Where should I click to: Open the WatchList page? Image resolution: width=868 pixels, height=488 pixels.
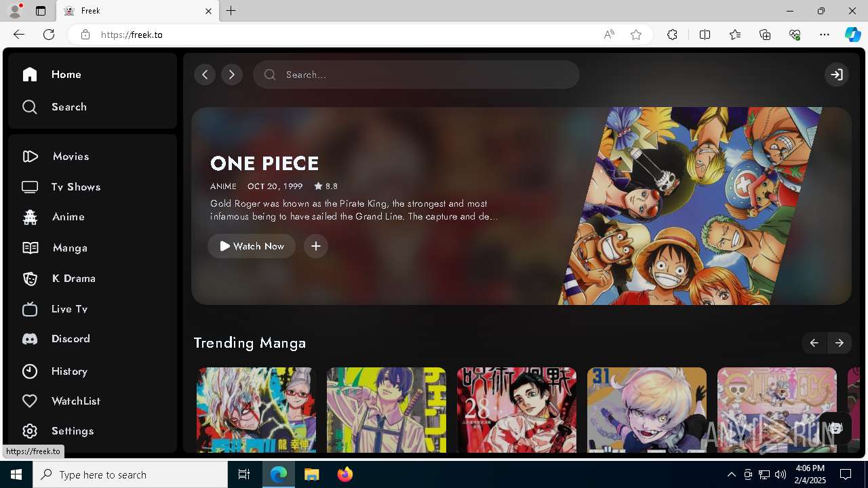tap(61, 401)
